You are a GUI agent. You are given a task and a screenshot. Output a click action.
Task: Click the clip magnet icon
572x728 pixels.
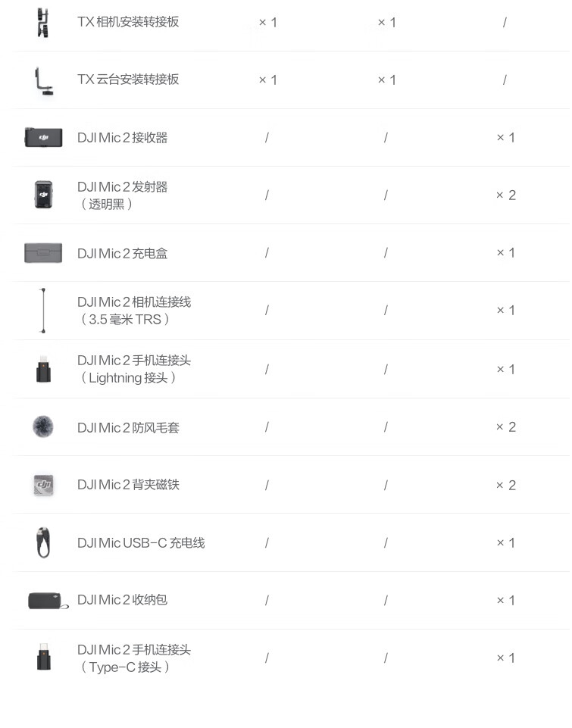pyautogui.click(x=43, y=485)
